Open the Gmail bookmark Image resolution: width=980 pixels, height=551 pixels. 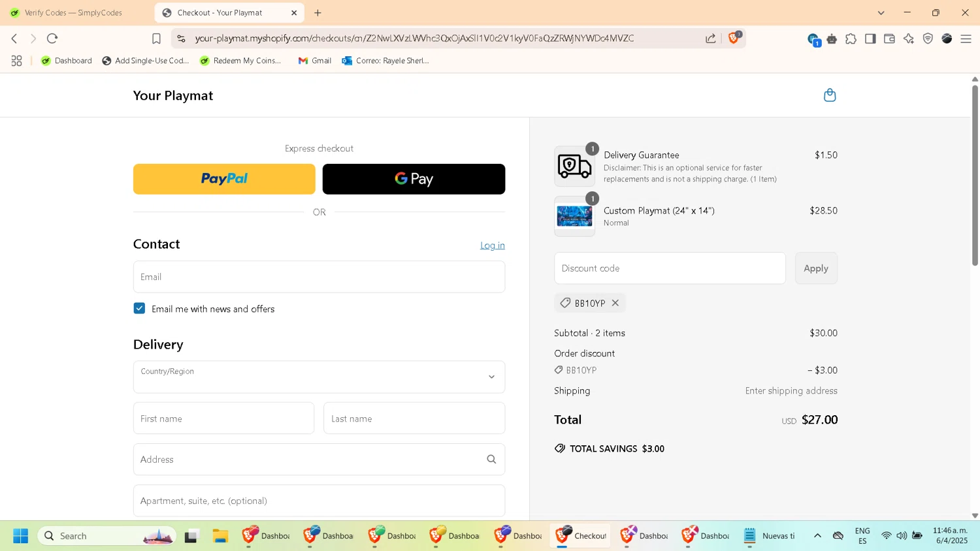pyautogui.click(x=315, y=61)
